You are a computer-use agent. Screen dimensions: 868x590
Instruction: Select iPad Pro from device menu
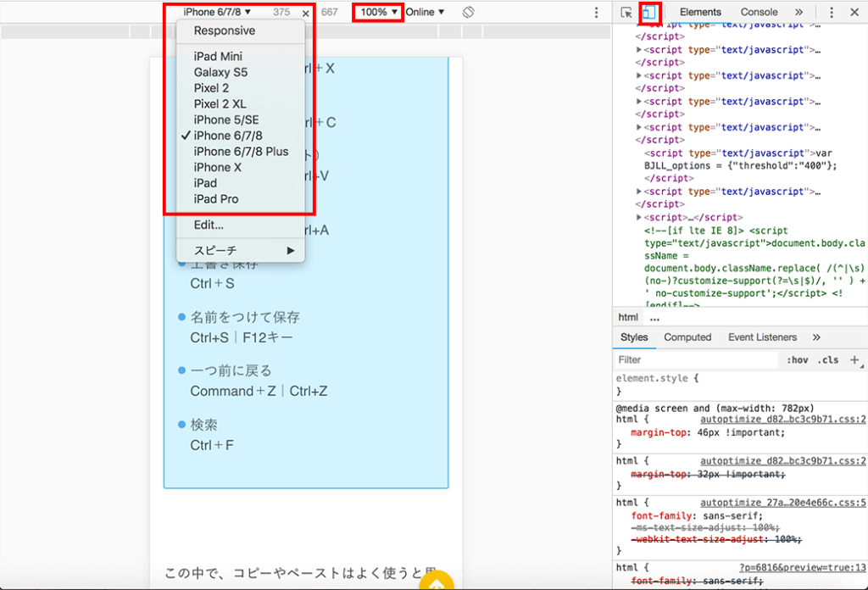click(x=241, y=198)
